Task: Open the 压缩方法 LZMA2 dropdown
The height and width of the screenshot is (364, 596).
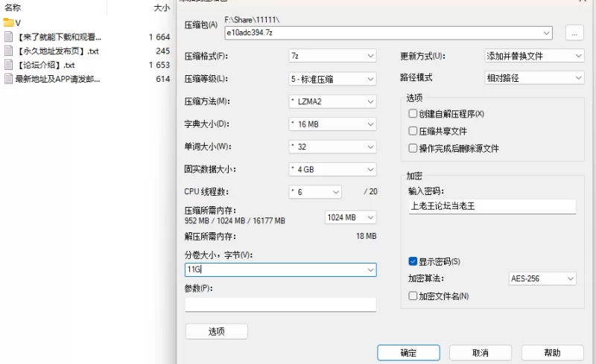Action: tap(332, 101)
